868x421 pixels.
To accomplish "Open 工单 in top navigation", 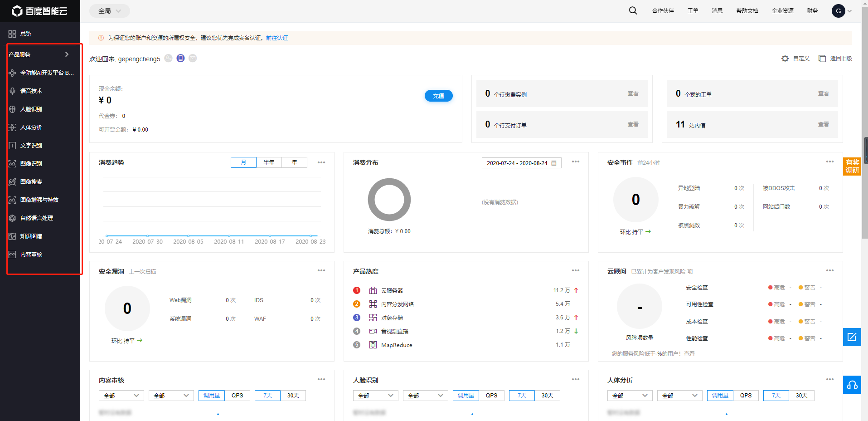I will (693, 11).
